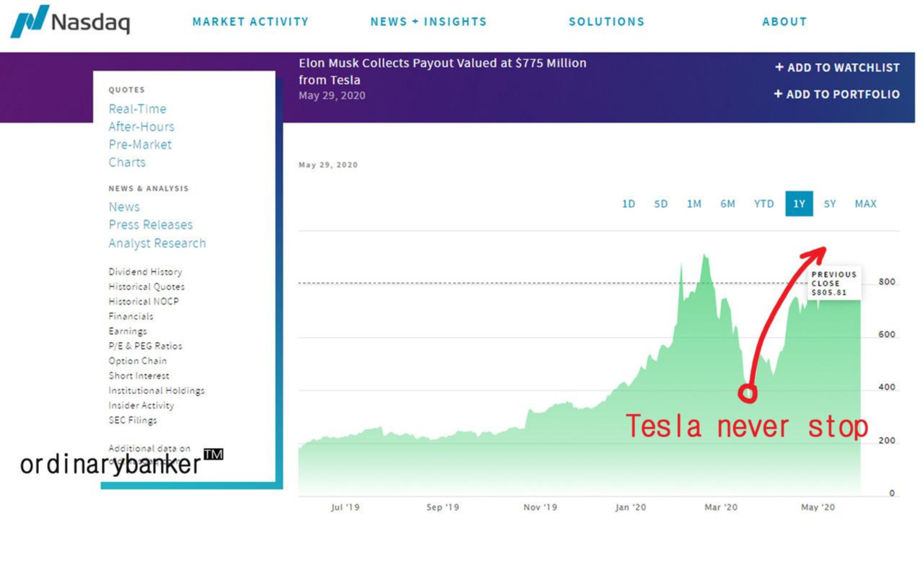
Task: Open the Market Activity menu
Action: tap(250, 22)
